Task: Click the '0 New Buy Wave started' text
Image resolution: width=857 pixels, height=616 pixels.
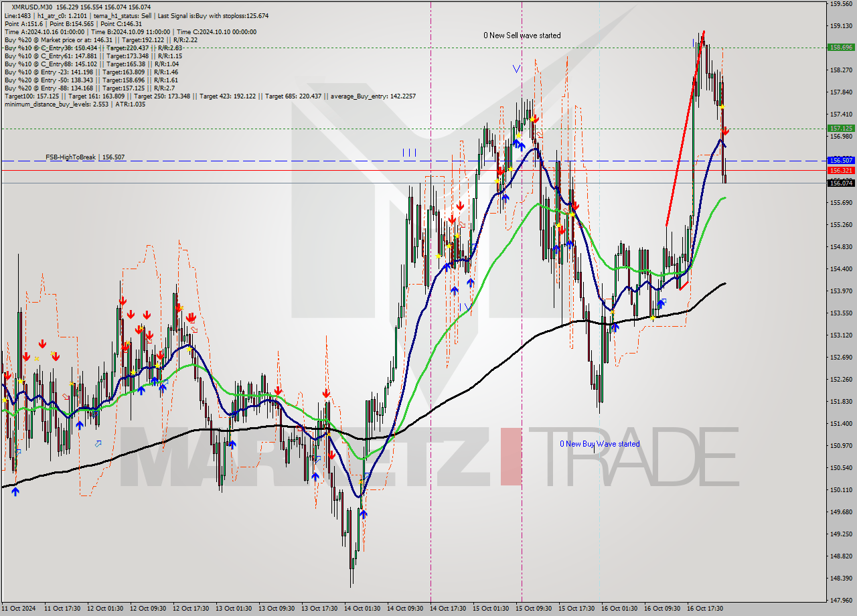Action: pos(600,444)
